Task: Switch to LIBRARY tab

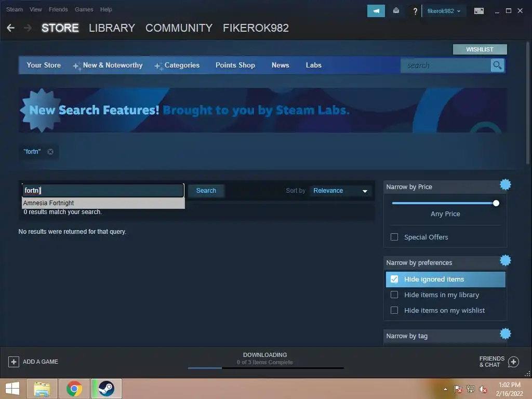Action: coord(112,28)
